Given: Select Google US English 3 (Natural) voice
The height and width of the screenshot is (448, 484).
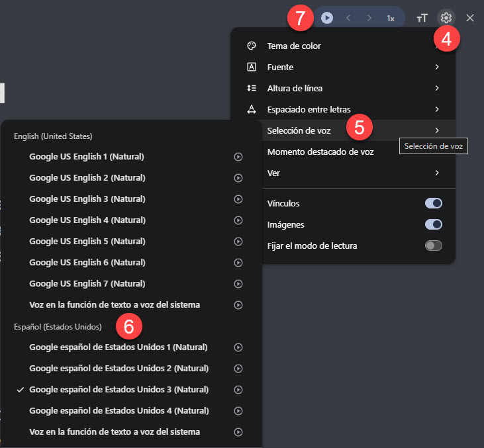Looking at the screenshot, I should pyautogui.click(x=87, y=199).
